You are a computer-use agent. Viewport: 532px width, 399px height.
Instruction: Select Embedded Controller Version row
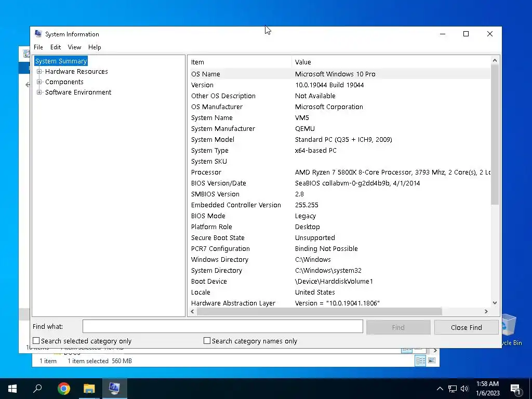click(x=339, y=205)
